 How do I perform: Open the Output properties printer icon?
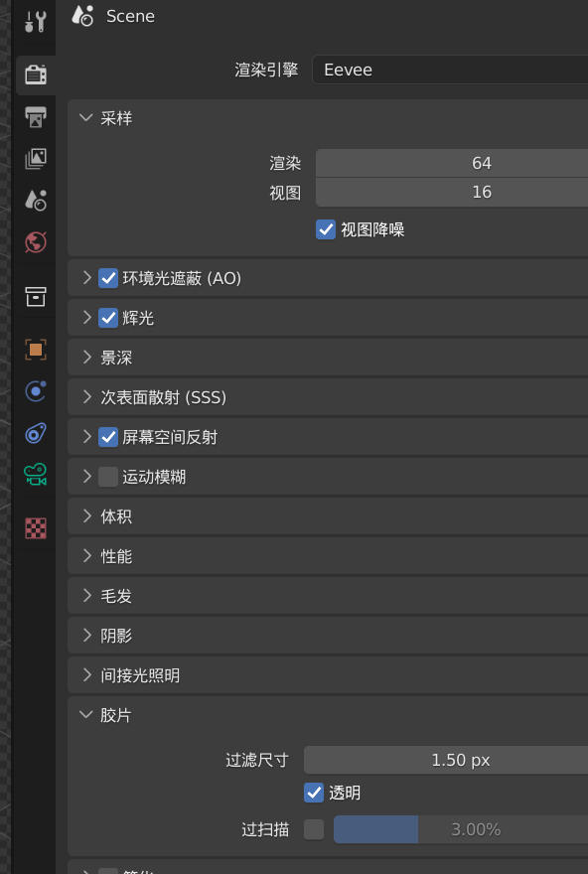pos(36,117)
